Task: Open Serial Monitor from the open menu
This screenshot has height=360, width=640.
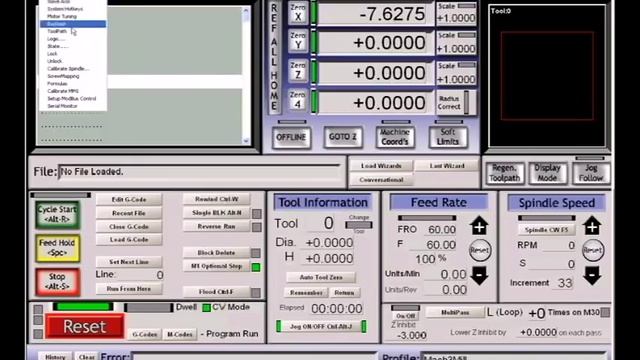Action: tap(62, 106)
